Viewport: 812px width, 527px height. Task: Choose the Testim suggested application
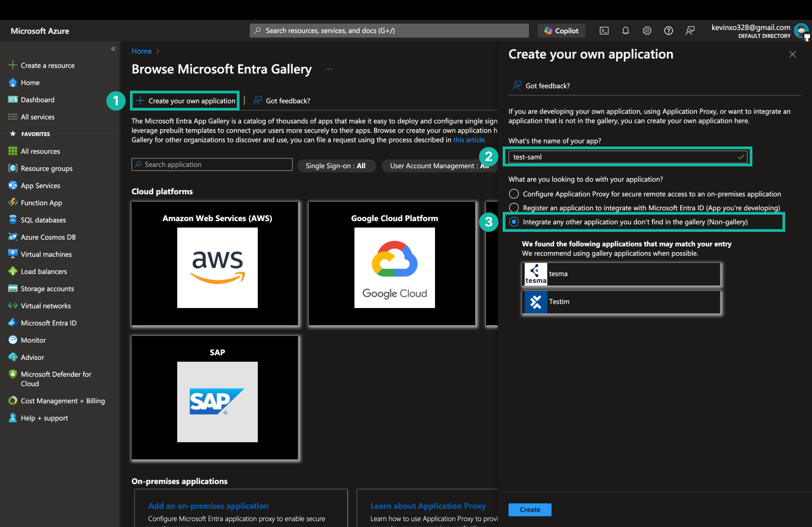pyautogui.click(x=621, y=302)
